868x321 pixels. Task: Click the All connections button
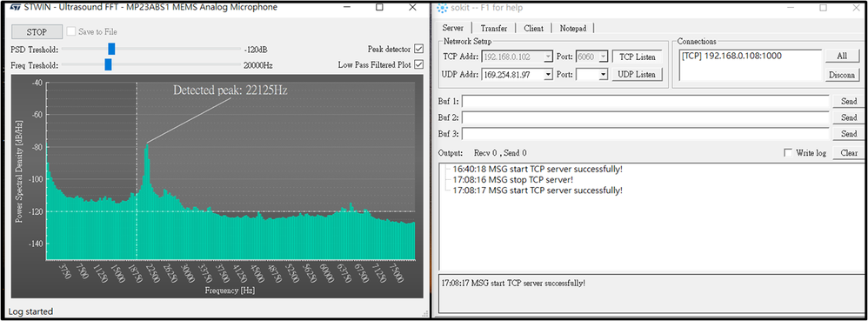(x=841, y=57)
